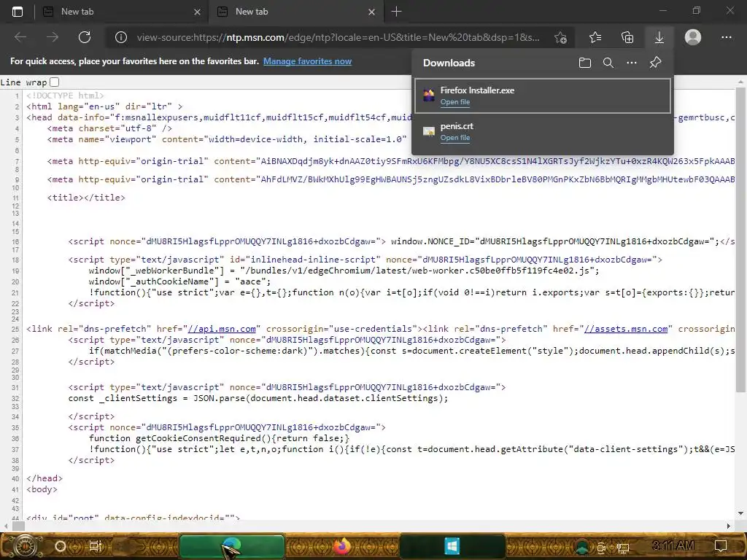The image size is (747, 560).
Task: Open more options in Downloads panel
Action: click(x=632, y=63)
